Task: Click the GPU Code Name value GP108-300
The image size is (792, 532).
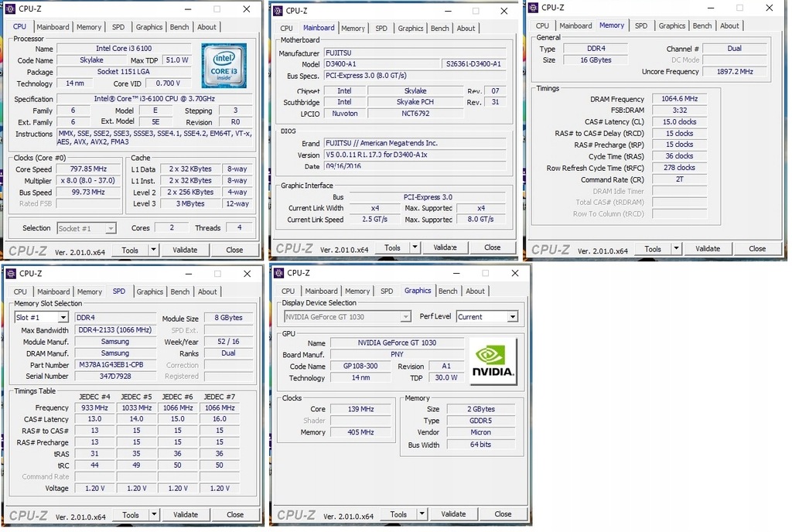Action: point(360,366)
